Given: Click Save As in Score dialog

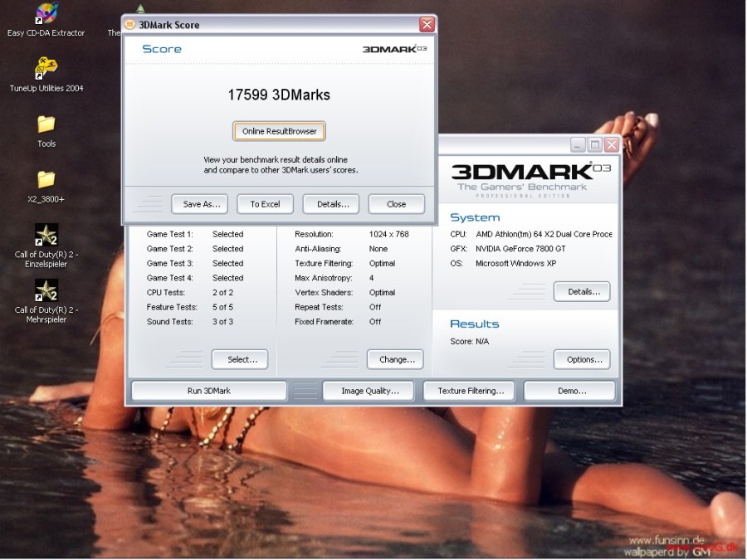Looking at the screenshot, I should tap(199, 204).
